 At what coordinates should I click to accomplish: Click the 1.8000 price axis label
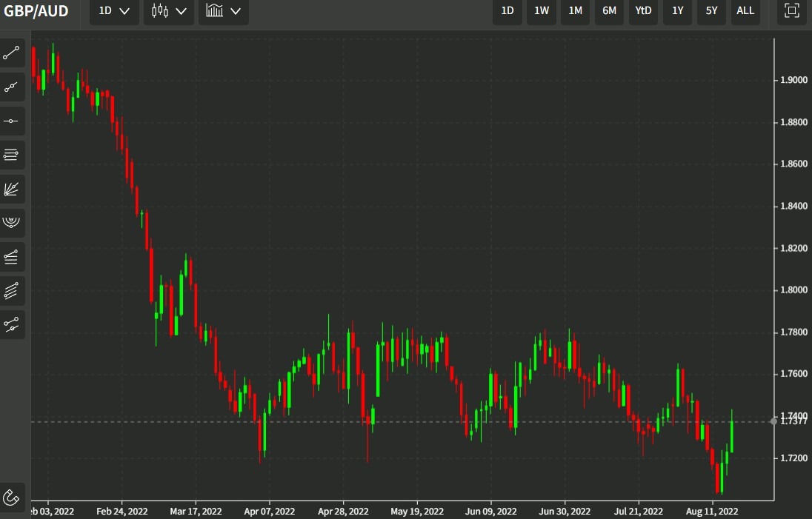coord(794,289)
